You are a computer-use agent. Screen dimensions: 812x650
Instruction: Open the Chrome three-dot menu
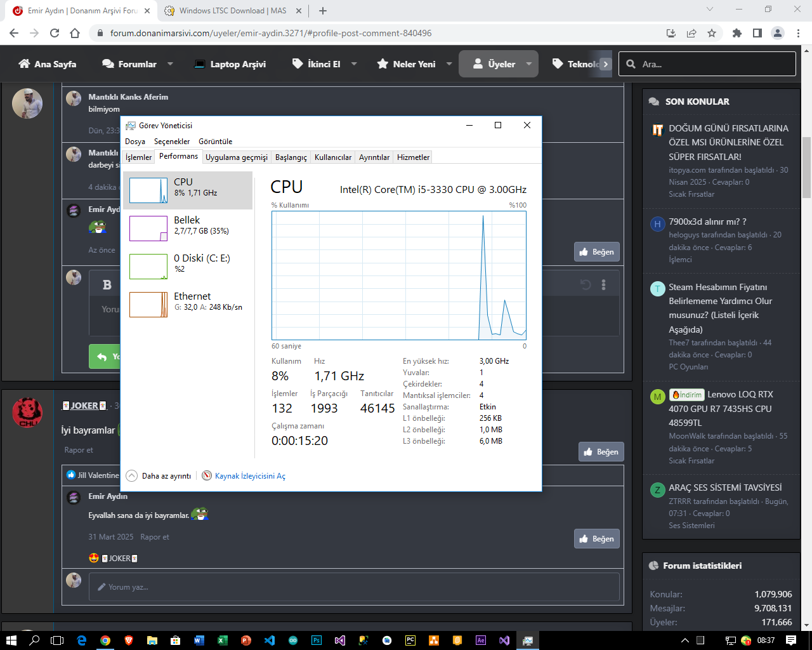pos(799,33)
